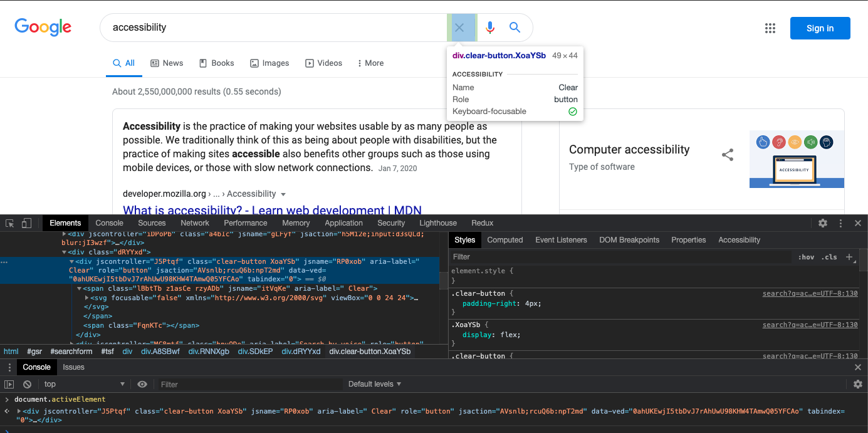The image size is (868, 433).
Task: Select the All search tab
Action: click(123, 63)
